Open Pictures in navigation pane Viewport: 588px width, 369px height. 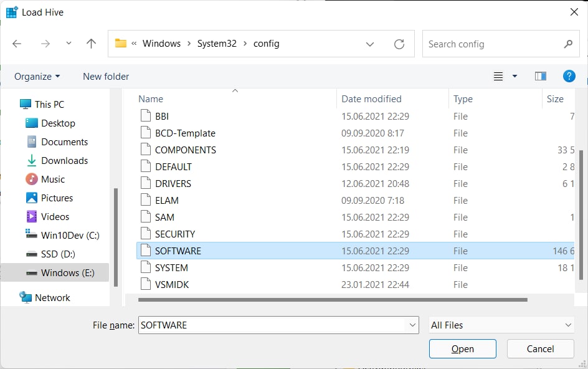click(x=49, y=198)
